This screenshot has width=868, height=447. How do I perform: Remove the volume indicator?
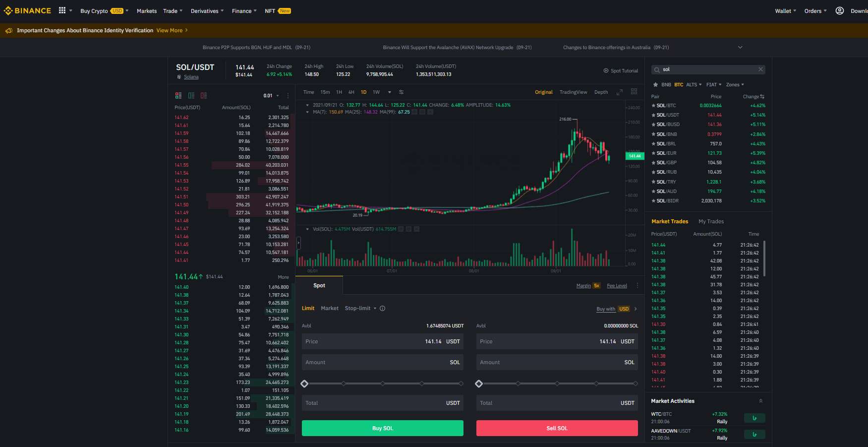(x=416, y=229)
